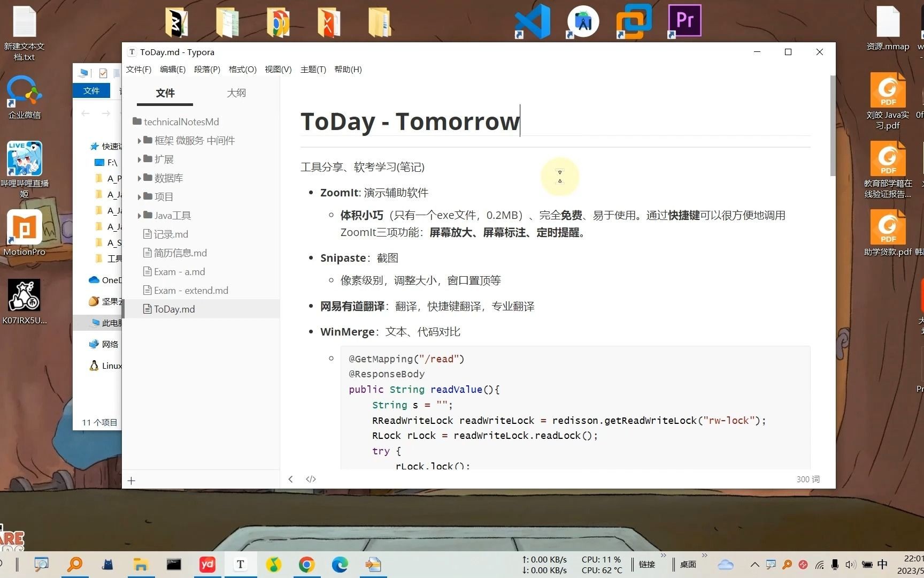Image resolution: width=924 pixels, height=578 pixels.
Task: Open the 助学贷款.pdf desktop file
Action: 888,233
